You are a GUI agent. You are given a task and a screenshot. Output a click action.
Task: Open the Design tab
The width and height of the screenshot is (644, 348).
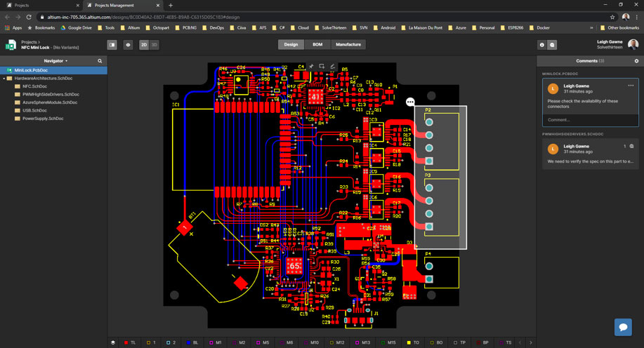[291, 44]
